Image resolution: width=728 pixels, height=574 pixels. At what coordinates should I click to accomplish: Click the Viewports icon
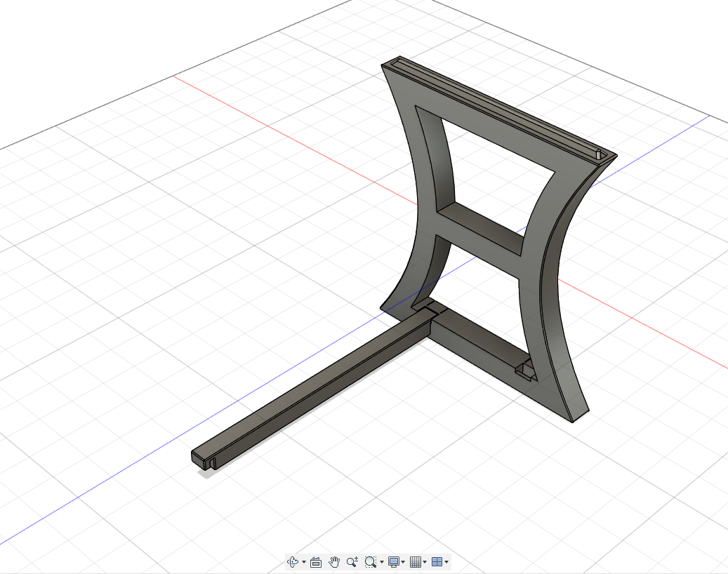point(438,561)
